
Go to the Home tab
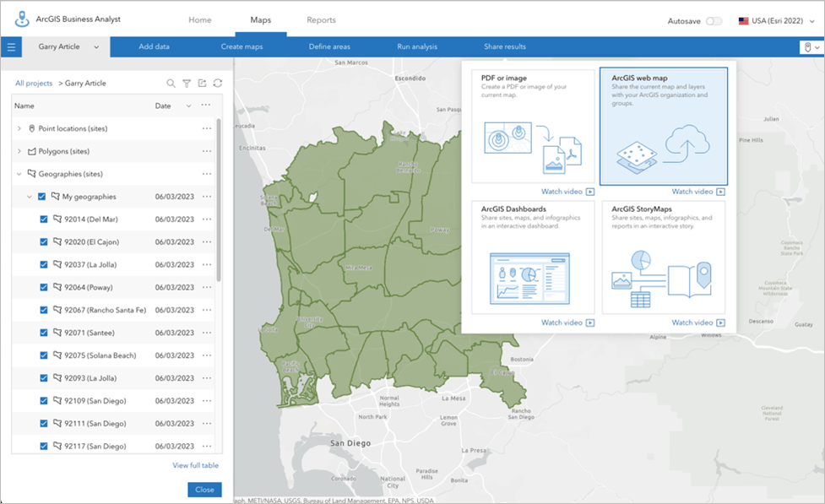point(200,20)
